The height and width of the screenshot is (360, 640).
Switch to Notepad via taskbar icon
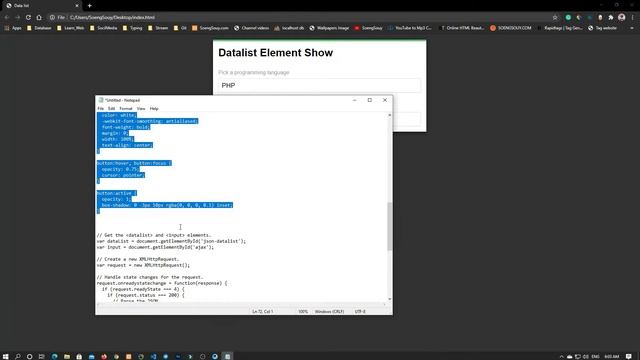pyautogui.click(x=227, y=356)
